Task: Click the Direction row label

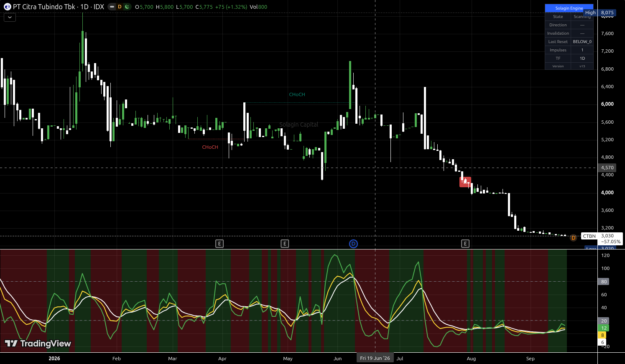Action: click(558, 25)
